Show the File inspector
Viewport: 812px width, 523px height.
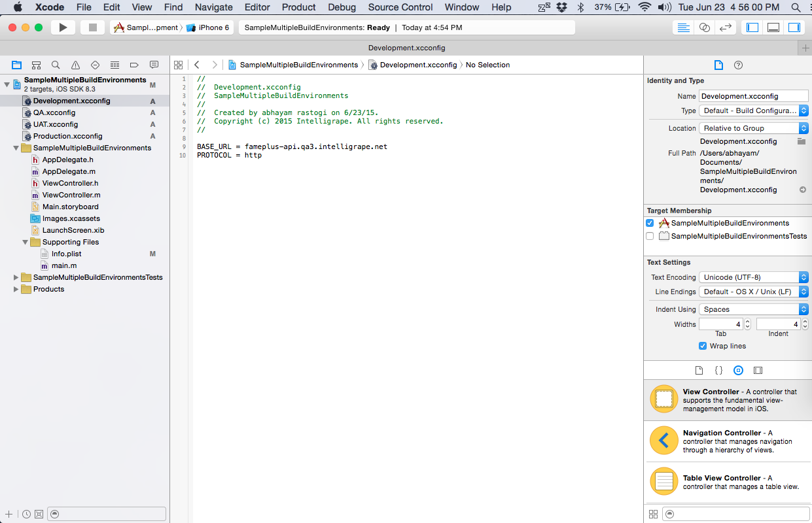[718, 65]
